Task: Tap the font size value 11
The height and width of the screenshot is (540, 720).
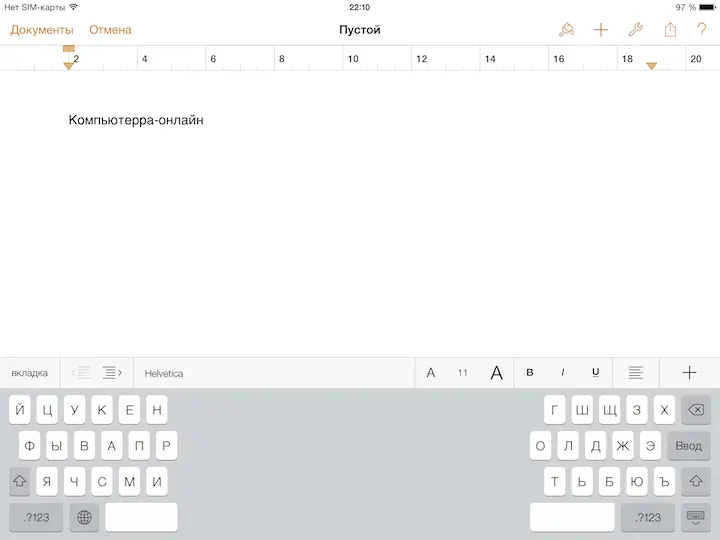Action: [462, 373]
